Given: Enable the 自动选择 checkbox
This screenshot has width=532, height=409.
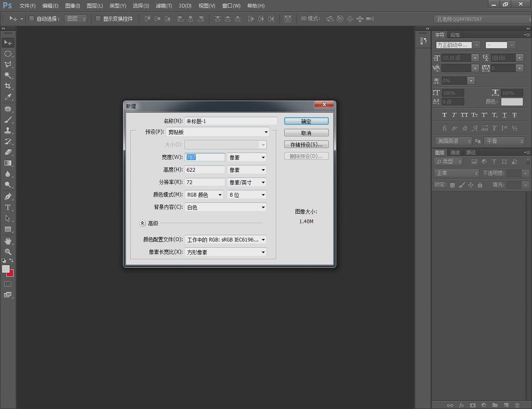Looking at the screenshot, I should click(32, 19).
